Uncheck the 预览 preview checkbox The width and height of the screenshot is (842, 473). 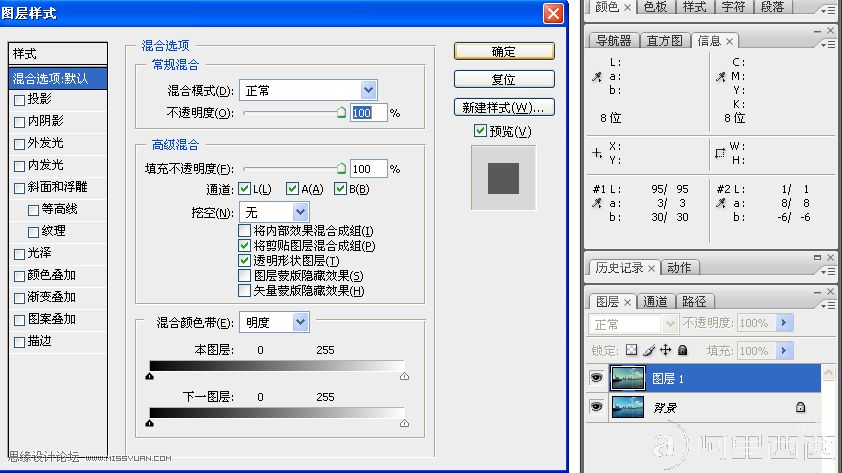[481, 131]
